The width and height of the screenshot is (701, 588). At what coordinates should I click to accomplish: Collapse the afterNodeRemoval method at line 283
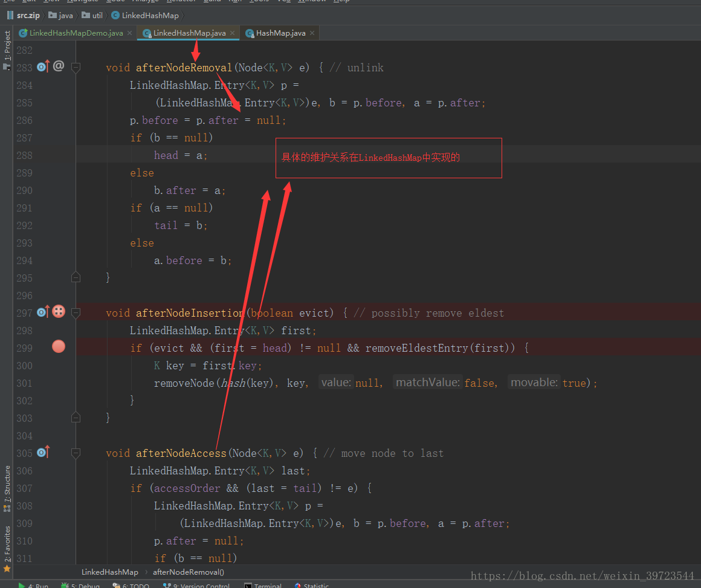pyautogui.click(x=76, y=68)
